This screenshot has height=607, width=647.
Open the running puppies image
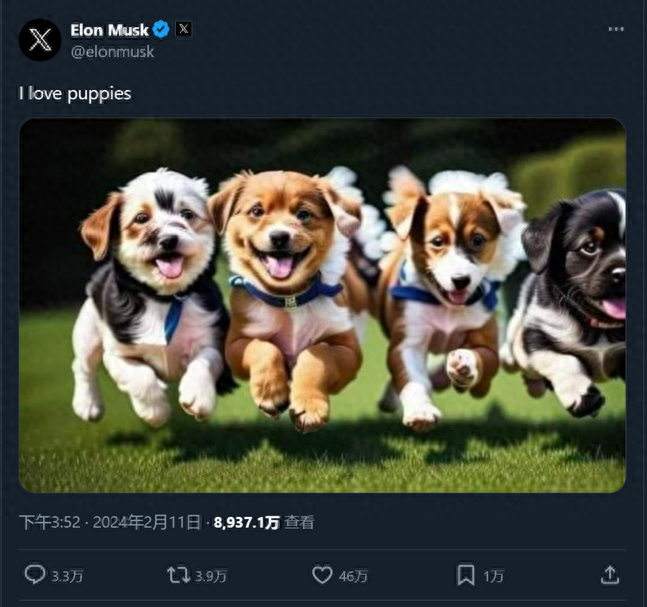point(322,305)
